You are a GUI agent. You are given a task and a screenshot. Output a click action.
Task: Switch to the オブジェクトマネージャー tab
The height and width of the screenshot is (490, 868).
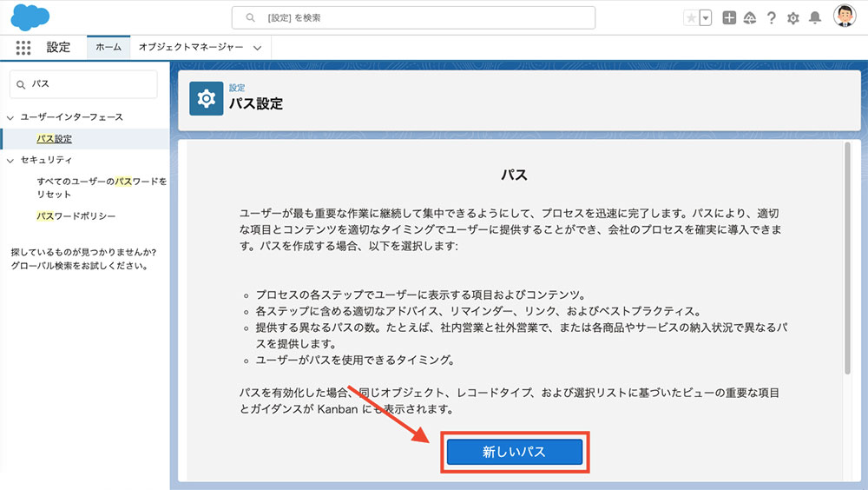(191, 47)
